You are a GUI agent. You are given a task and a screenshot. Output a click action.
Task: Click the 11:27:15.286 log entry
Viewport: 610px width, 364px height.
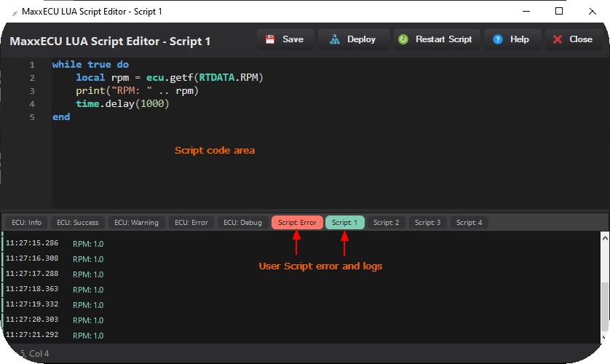coord(31,243)
